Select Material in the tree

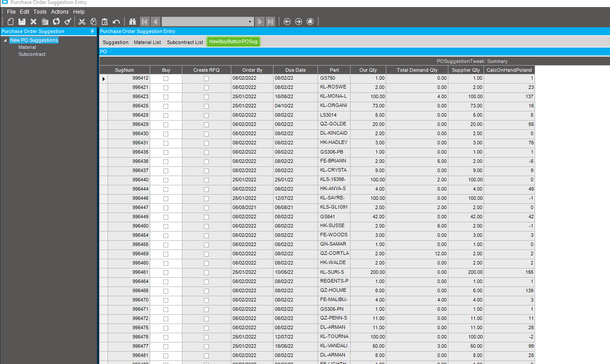(x=27, y=47)
